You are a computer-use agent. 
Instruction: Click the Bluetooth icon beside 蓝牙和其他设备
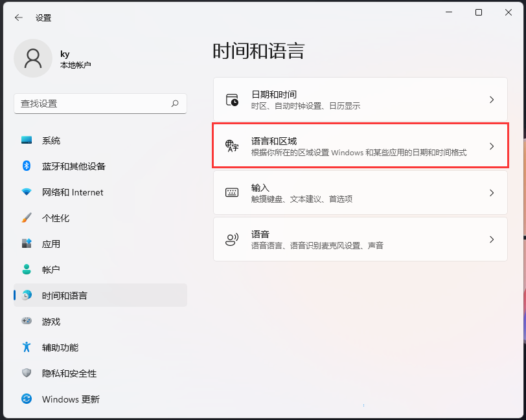pyautogui.click(x=26, y=166)
